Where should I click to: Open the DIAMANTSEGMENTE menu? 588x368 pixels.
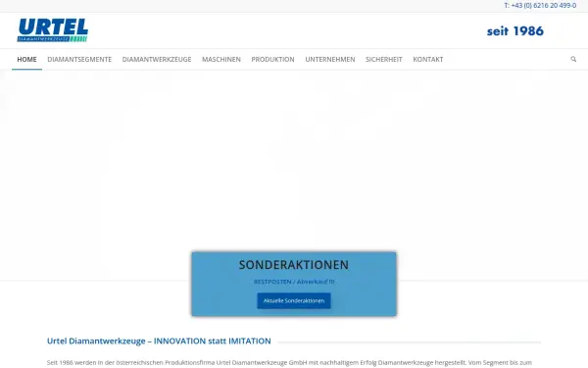79,59
